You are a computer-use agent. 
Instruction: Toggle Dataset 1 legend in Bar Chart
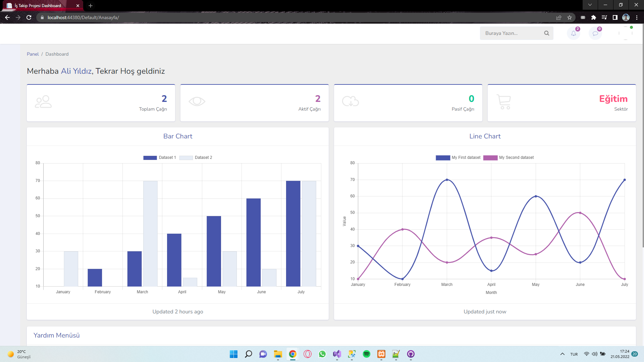(x=160, y=158)
